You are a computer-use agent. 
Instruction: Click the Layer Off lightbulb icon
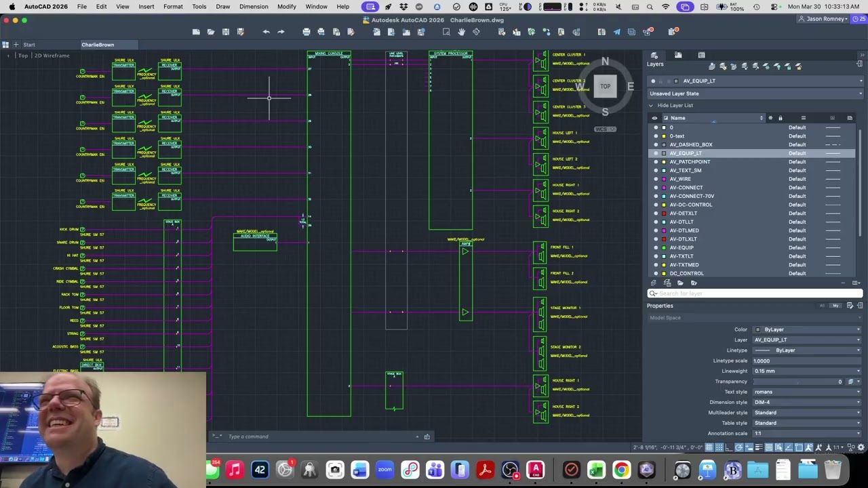pyautogui.click(x=777, y=66)
